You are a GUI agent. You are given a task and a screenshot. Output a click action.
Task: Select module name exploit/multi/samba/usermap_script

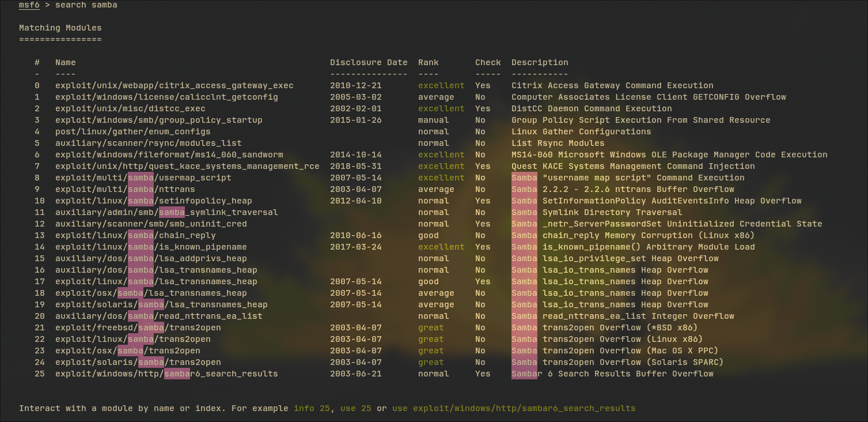pos(143,178)
